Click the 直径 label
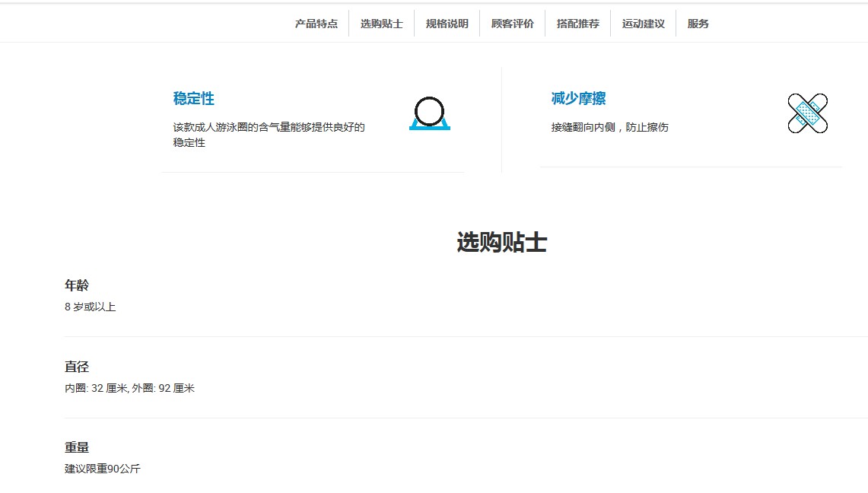868x493 pixels. [76, 367]
